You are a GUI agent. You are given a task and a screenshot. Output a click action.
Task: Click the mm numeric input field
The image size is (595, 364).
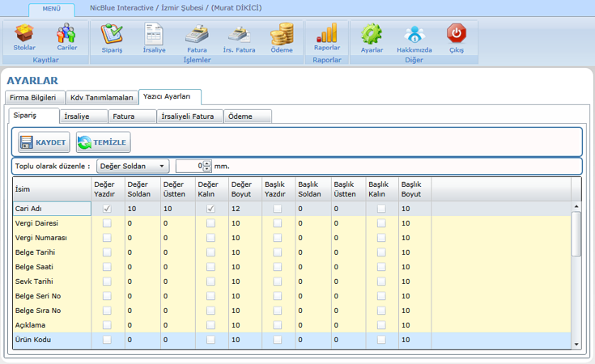[189, 166]
